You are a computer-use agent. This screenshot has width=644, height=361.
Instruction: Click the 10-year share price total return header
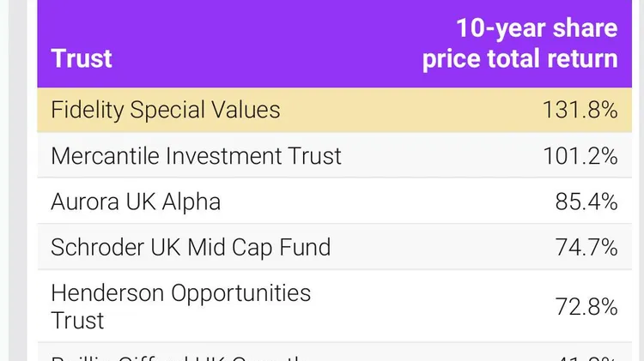[x=520, y=44]
